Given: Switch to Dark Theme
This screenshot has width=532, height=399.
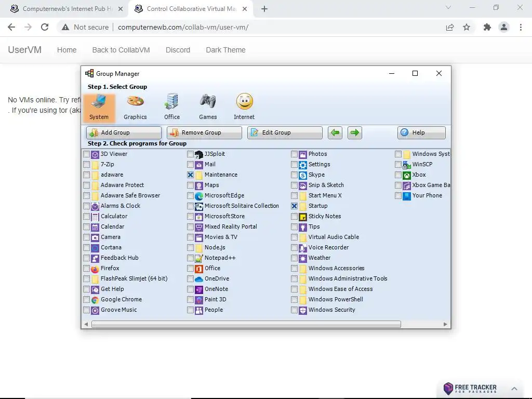Looking at the screenshot, I should click(x=225, y=50).
